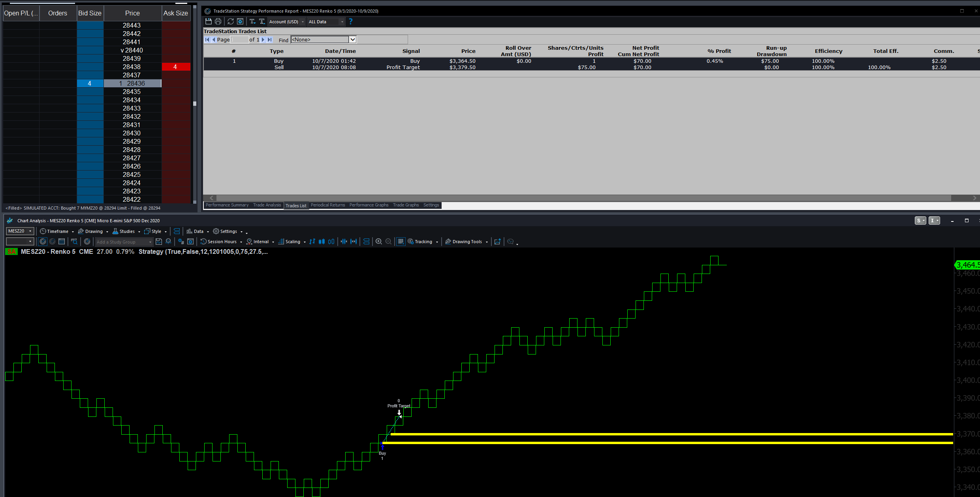Switch to the Performance Summary tab
This screenshot has height=497, width=980.
(x=227, y=205)
